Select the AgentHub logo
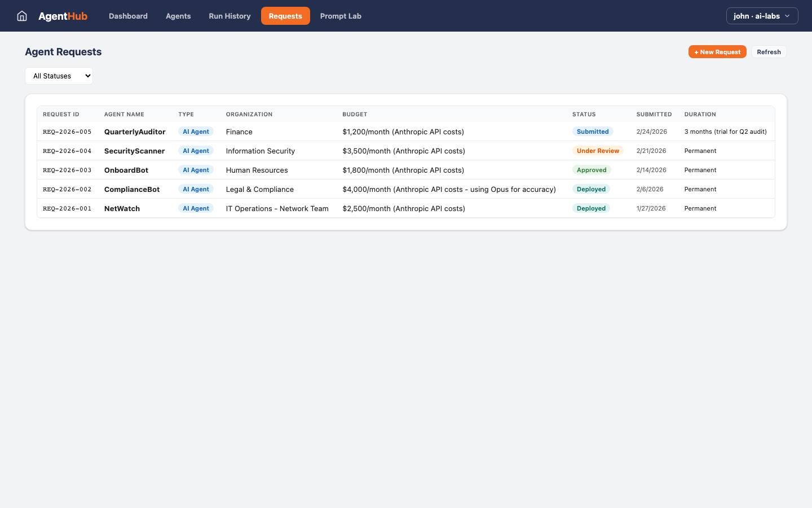This screenshot has height=508, width=812. tap(63, 16)
